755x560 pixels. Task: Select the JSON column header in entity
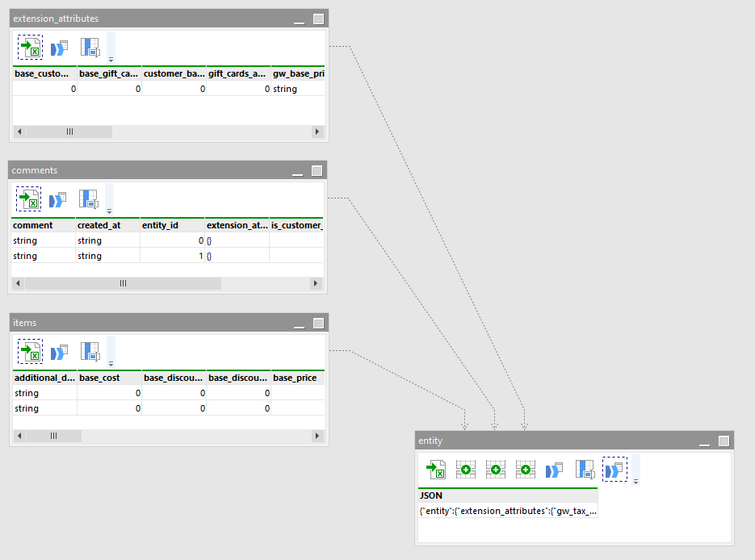(x=428, y=495)
